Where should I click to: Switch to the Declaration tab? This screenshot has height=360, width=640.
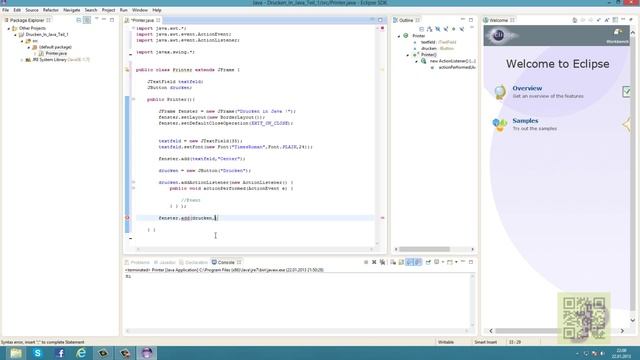193,262
